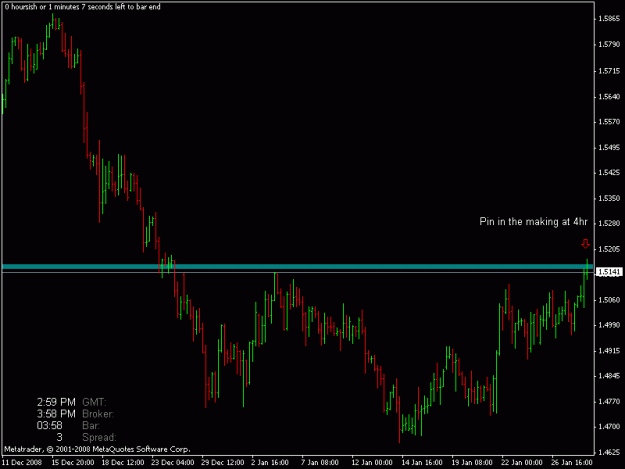
Task: Click the 'Broker:' label
Action: click(98, 414)
